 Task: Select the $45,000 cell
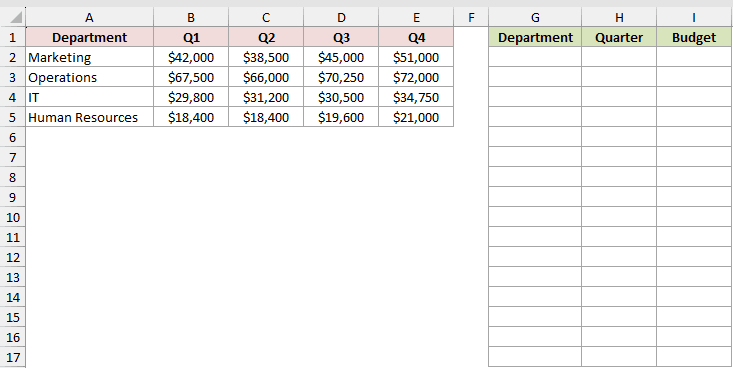click(341, 57)
